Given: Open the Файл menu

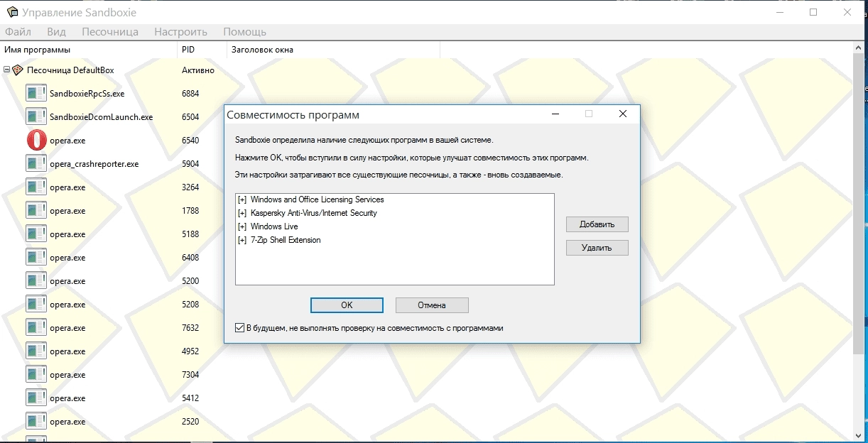Looking at the screenshot, I should tap(18, 31).
